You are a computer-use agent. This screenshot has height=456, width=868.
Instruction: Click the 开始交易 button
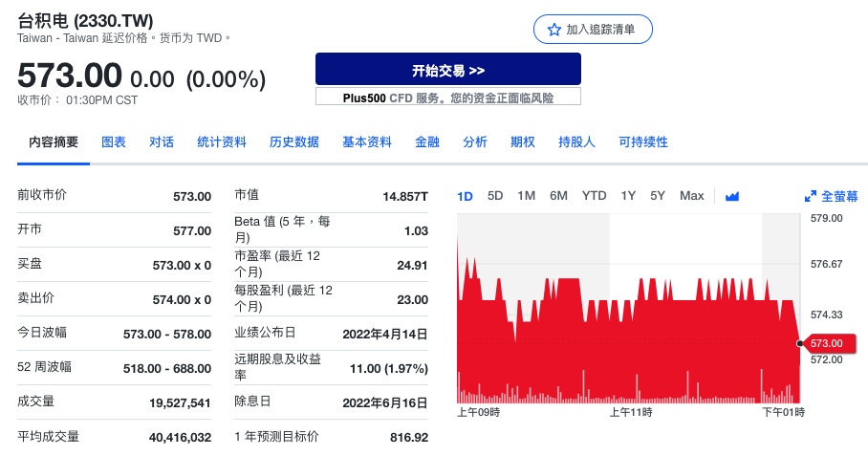[x=447, y=70]
